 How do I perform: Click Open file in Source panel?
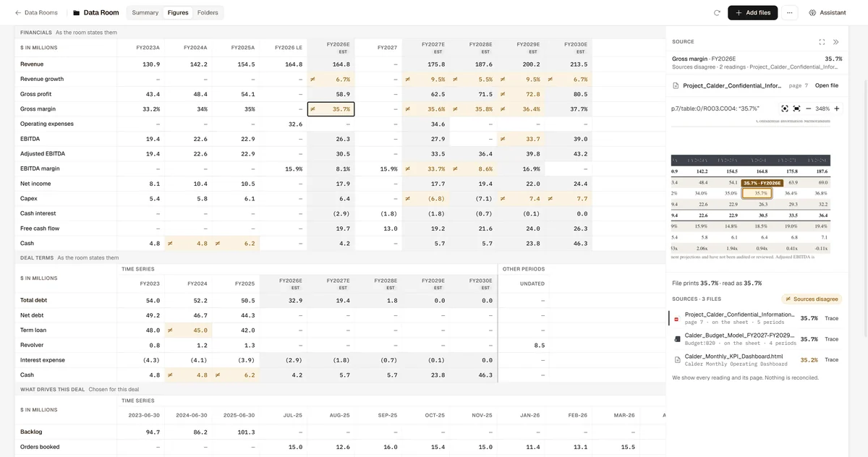click(x=827, y=85)
